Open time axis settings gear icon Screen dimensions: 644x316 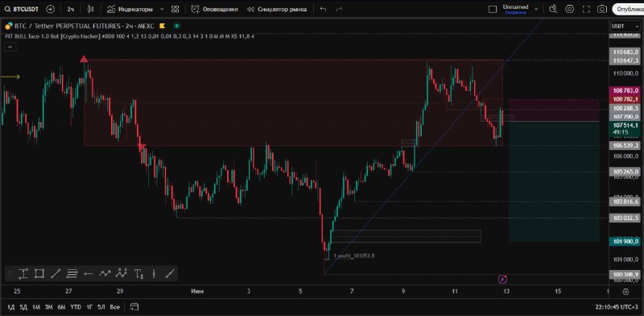coord(625,292)
